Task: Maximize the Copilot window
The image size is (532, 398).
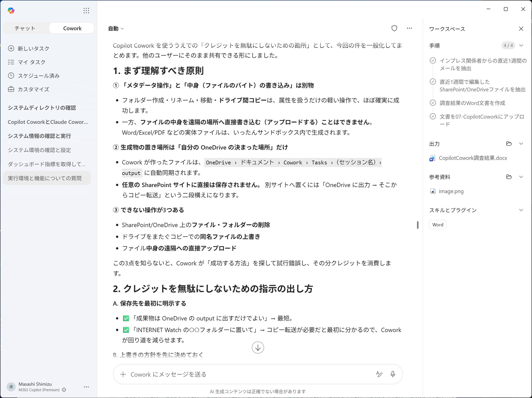Action: point(506,9)
